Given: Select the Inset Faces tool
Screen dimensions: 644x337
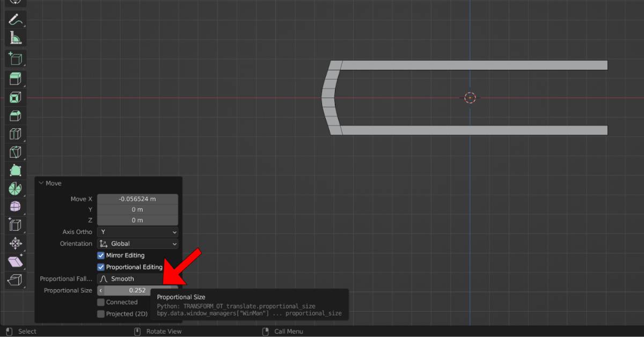Looking at the screenshot, I should (14, 97).
